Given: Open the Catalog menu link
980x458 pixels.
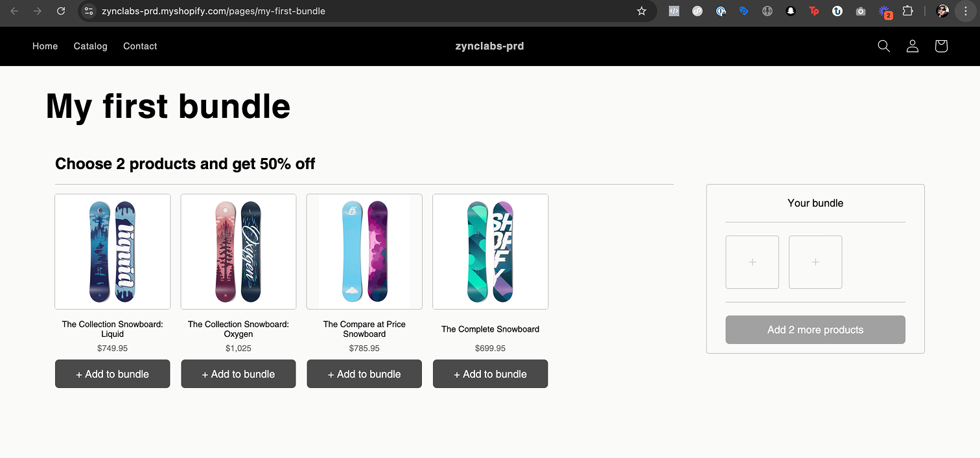Looking at the screenshot, I should pyautogui.click(x=91, y=46).
